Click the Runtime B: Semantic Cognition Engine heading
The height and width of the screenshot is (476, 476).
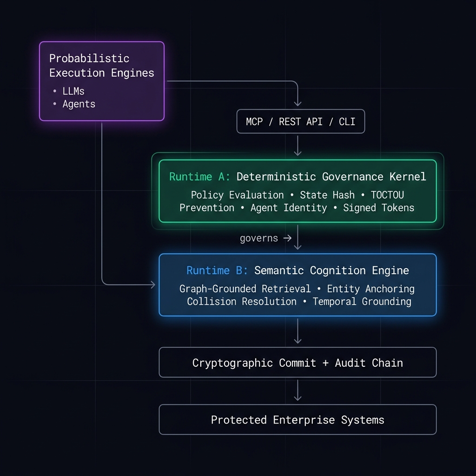click(297, 271)
